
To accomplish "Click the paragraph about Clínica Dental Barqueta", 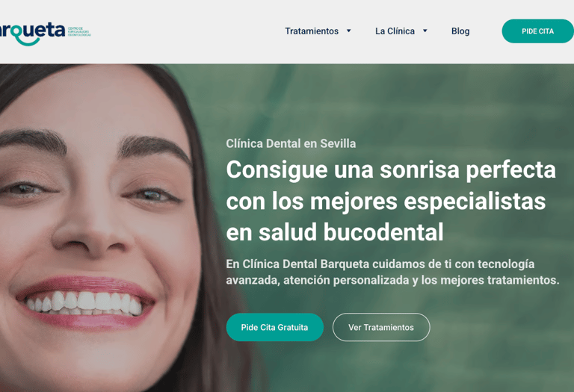I will (x=392, y=272).
